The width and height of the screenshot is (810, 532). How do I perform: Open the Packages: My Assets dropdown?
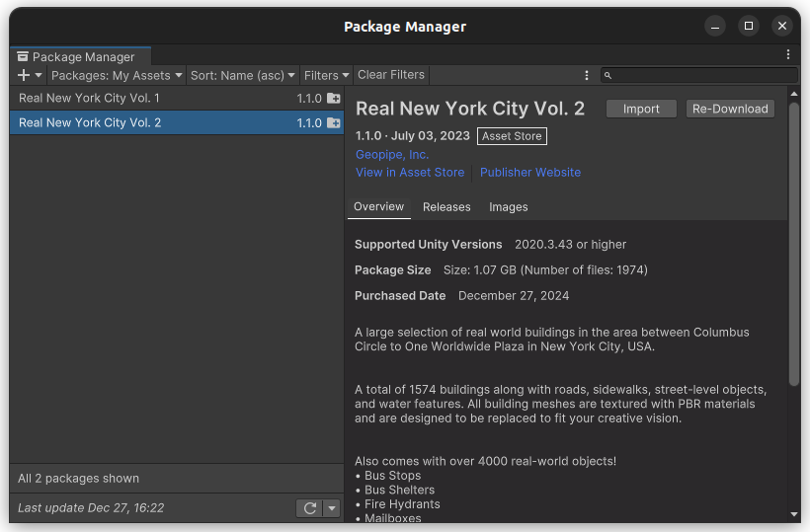pyautogui.click(x=117, y=75)
